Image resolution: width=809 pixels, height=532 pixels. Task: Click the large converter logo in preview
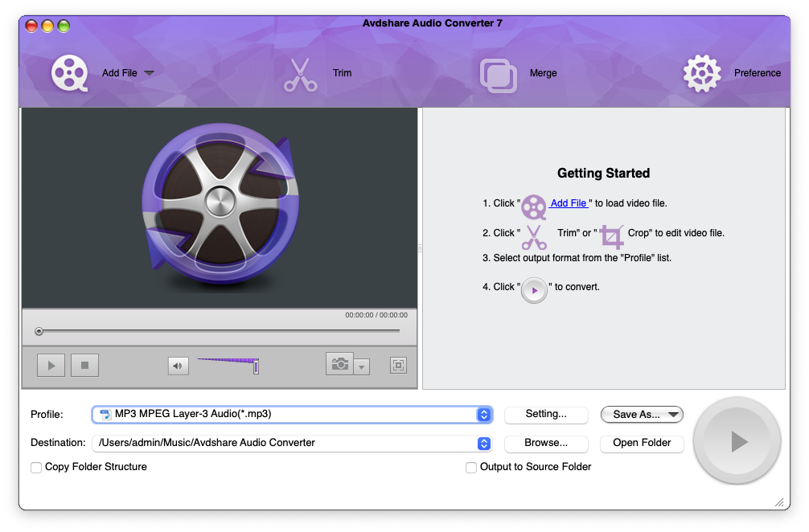click(221, 204)
